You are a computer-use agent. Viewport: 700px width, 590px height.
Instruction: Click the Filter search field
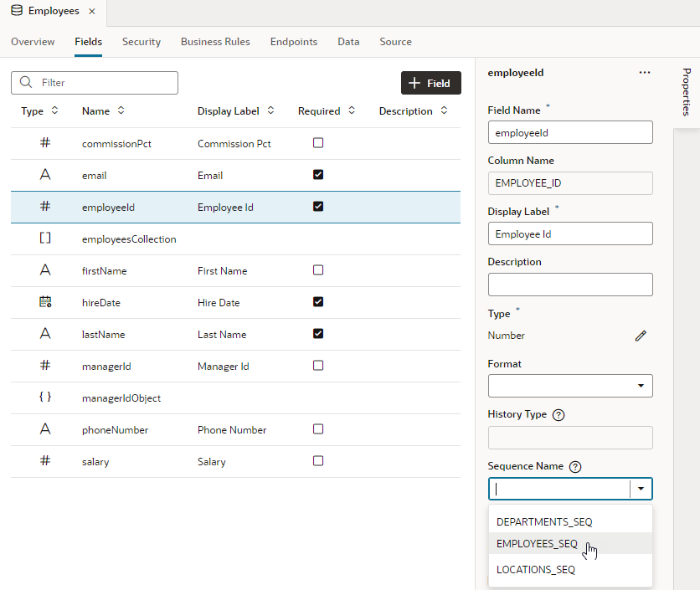[95, 83]
